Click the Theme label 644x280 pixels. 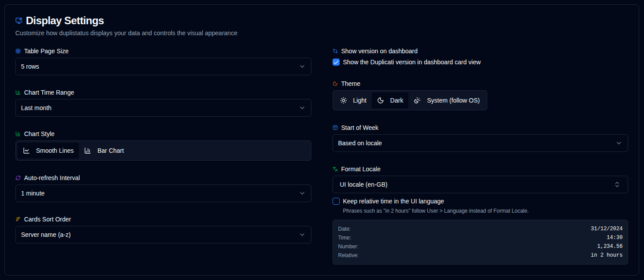coord(351,84)
